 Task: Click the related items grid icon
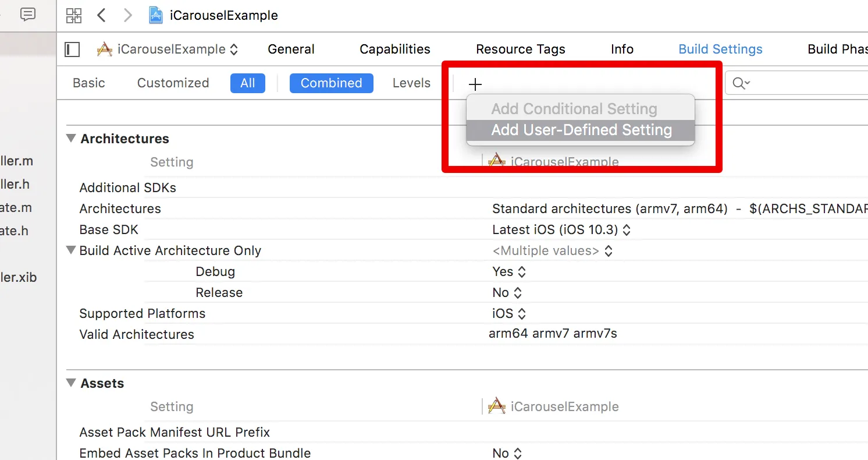[x=74, y=16]
